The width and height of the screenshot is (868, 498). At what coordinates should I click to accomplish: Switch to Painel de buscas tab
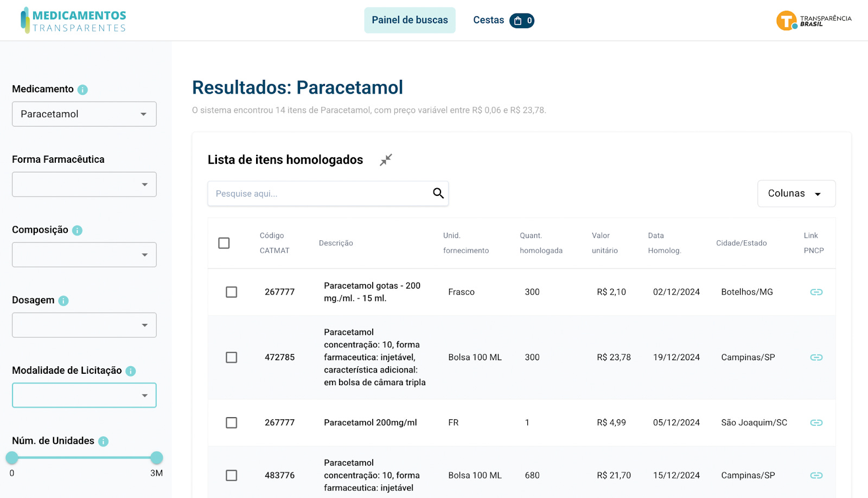pos(410,20)
